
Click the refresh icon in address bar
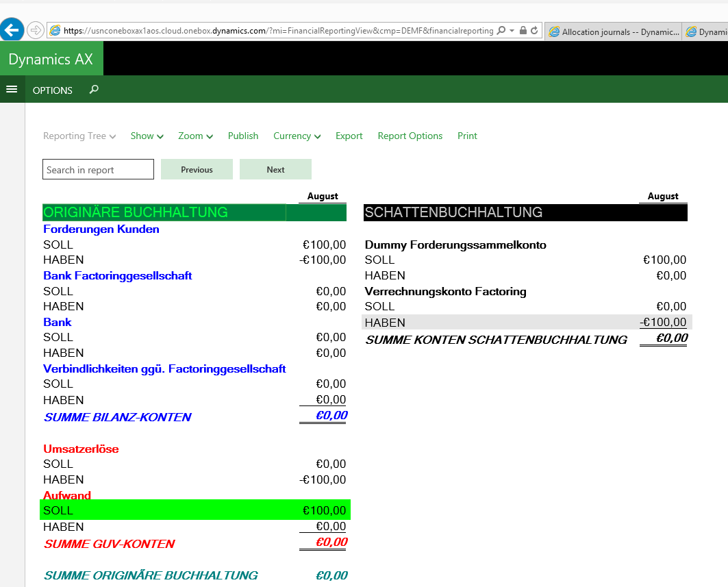[534, 31]
